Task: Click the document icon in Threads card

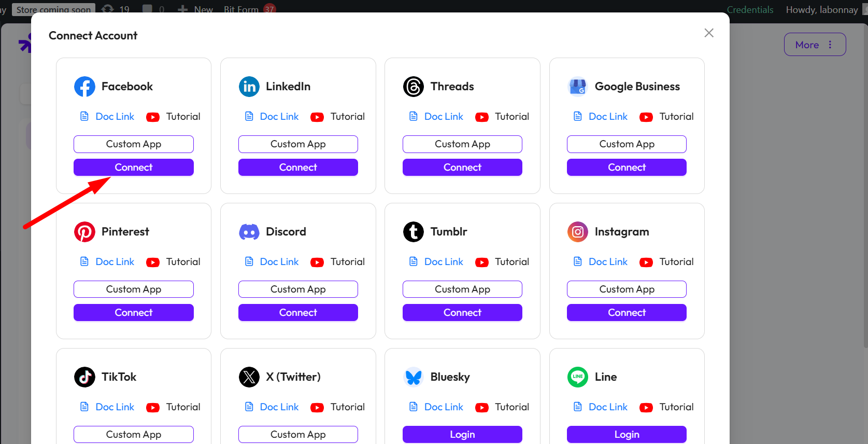Action: click(x=414, y=116)
